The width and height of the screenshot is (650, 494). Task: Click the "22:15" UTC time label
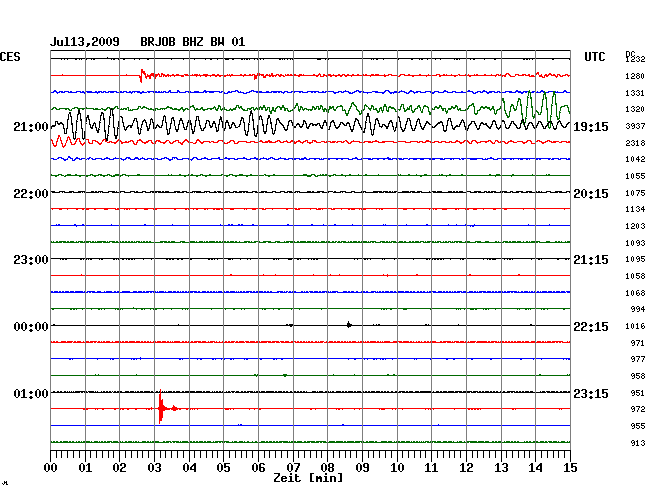tap(591, 327)
